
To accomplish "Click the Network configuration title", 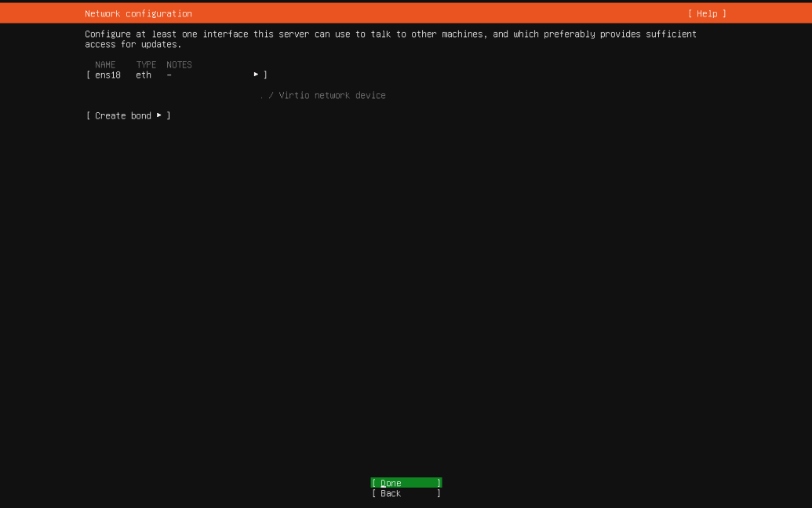I will [137, 13].
